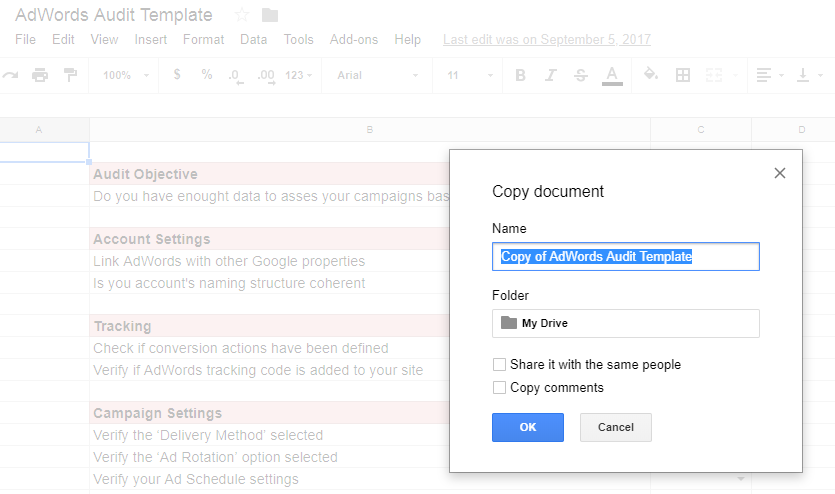This screenshot has height=494, width=835.
Task: Open the text color picker
Action: point(612,76)
